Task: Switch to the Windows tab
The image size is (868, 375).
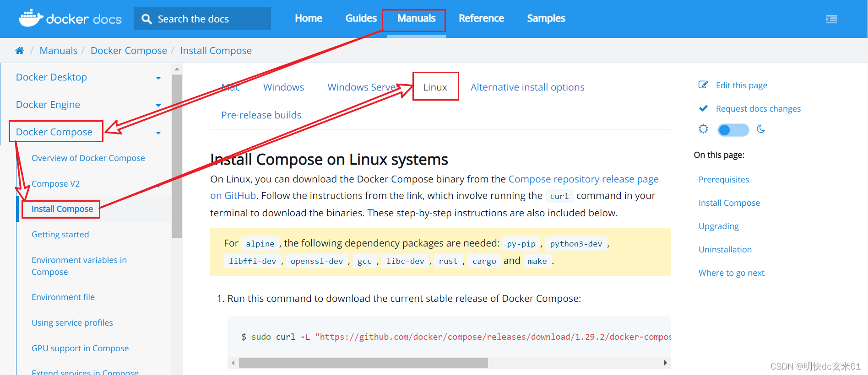Action: coord(283,87)
